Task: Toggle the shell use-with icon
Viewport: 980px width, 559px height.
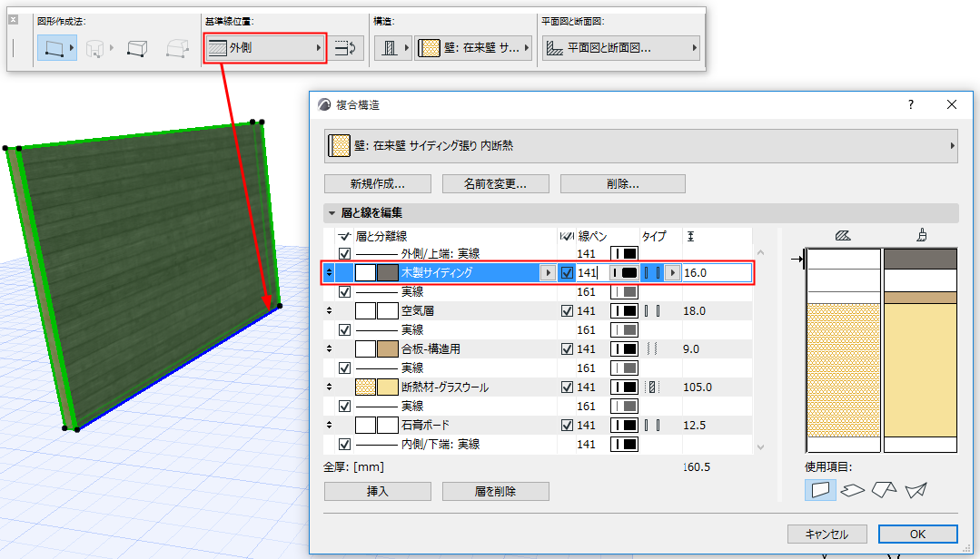Action: (x=916, y=490)
